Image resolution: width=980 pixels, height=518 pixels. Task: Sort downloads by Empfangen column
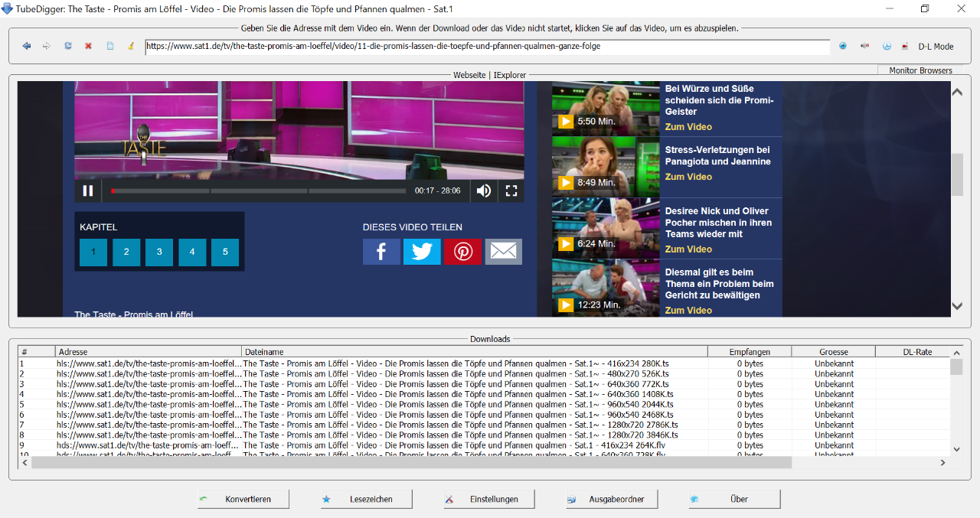coord(750,352)
